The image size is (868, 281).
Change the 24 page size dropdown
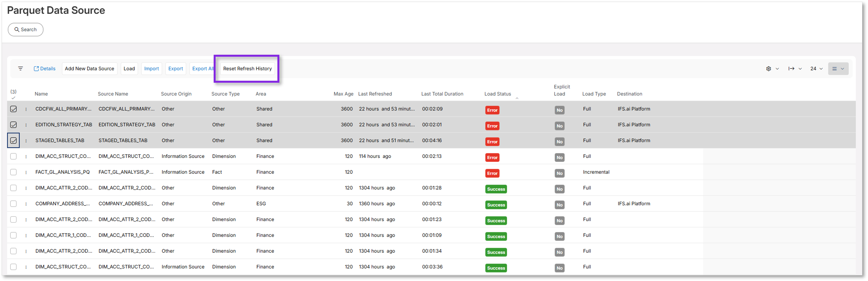816,68
